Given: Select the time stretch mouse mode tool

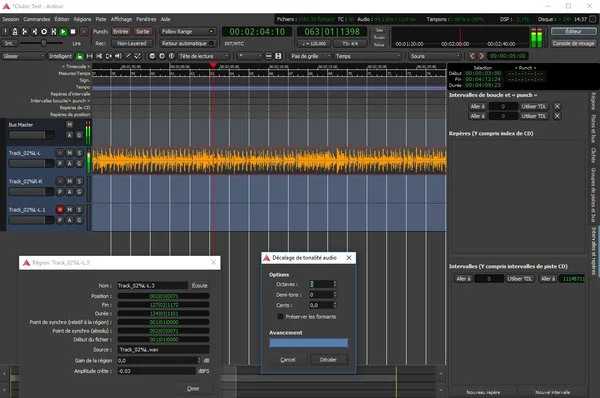Looking at the screenshot, I should pos(109,56).
